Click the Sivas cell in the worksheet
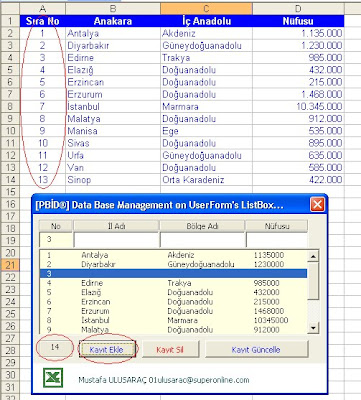Viewport: 361px width, 400px height. pyautogui.click(x=113, y=143)
